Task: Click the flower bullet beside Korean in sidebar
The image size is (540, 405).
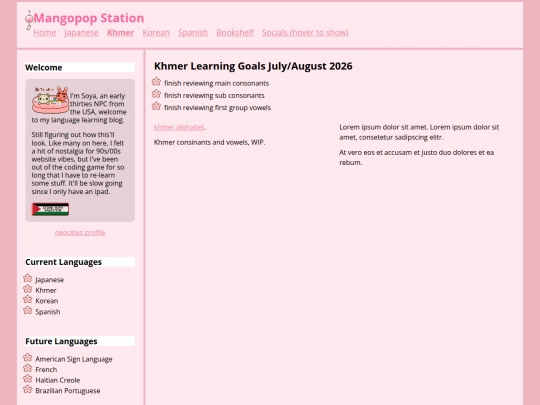Action: (x=28, y=300)
